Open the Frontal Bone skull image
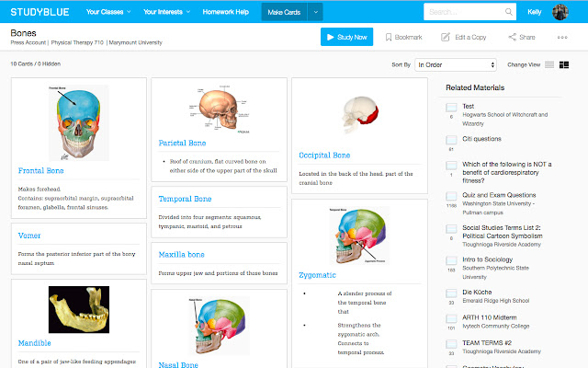Image resolution: width=588 pixels, height=368 pixels. [79, 122]
